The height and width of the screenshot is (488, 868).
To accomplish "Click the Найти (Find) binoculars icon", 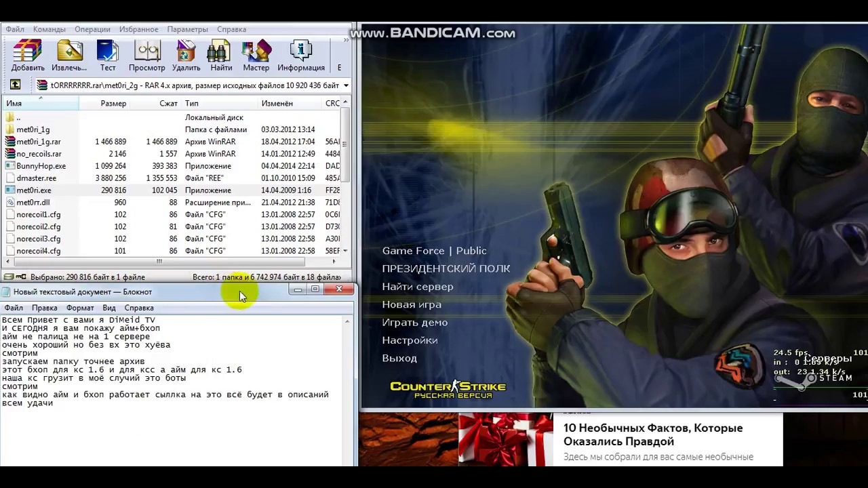I will (x=221, y=56).
